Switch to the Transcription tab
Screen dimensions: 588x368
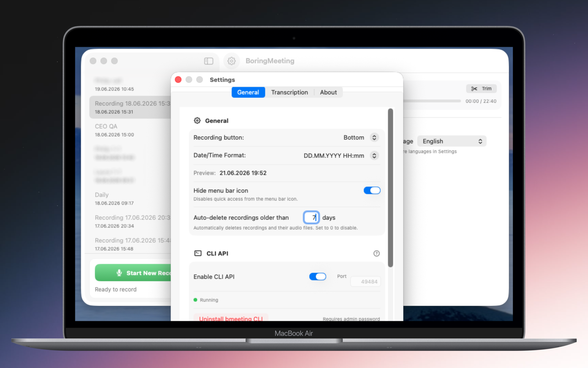pyautogui.click(x=290, y=92)
